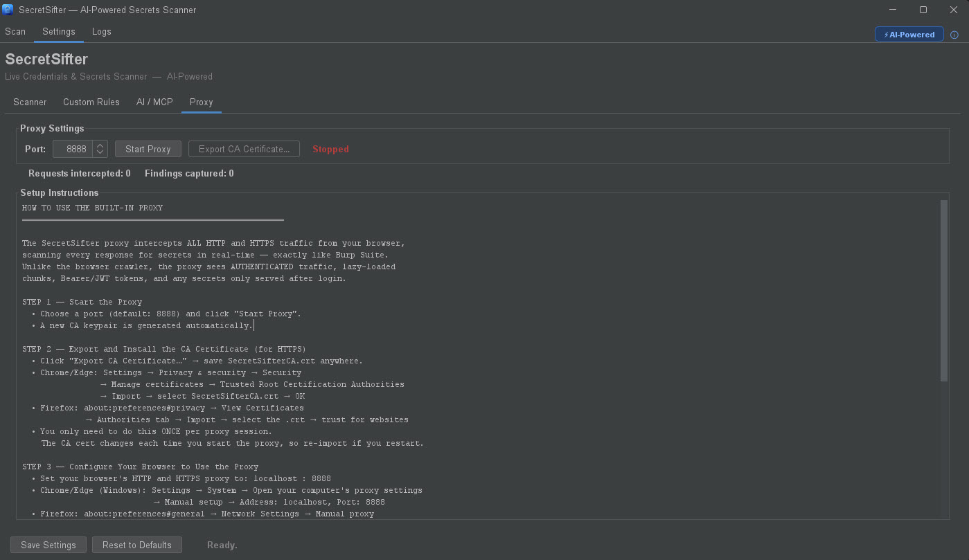Click the red Stopped status text
Image resolution: width=969 pixels, height=560 pixels.
point(330,150)
